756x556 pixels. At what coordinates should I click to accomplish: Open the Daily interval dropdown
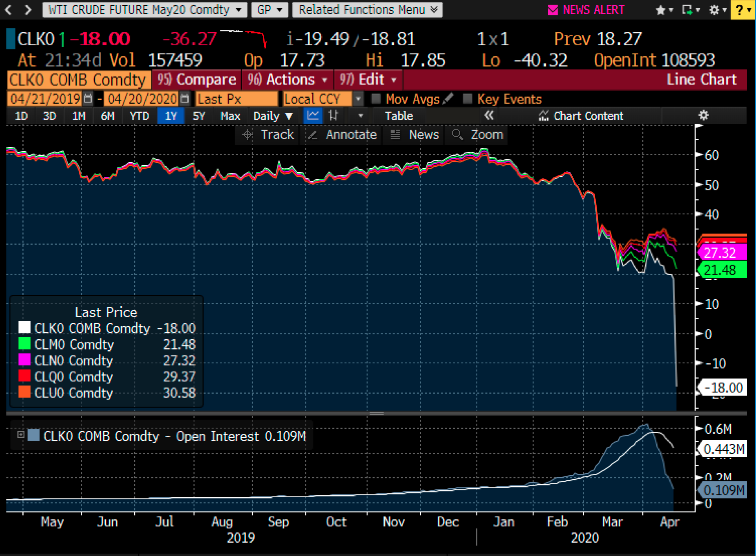pyautogui.click(x=273, y=115)
